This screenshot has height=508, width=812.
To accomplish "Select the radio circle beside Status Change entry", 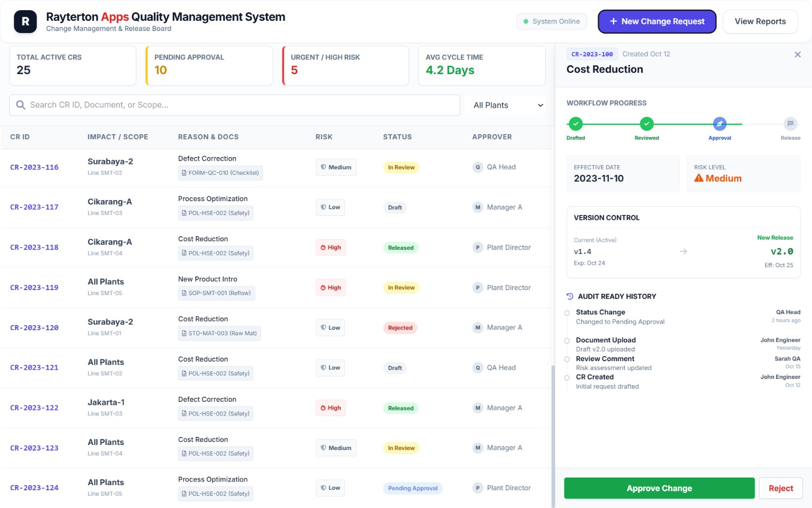I will coord(567,312).
